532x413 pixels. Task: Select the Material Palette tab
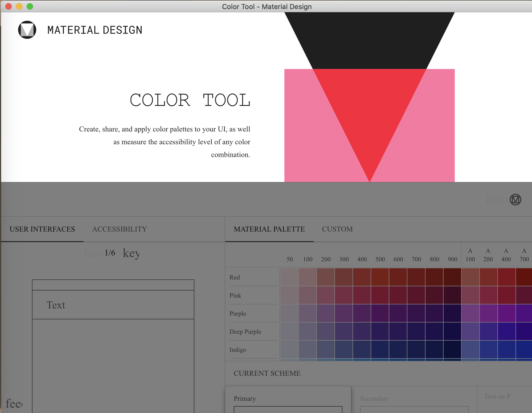click(269, 229)
